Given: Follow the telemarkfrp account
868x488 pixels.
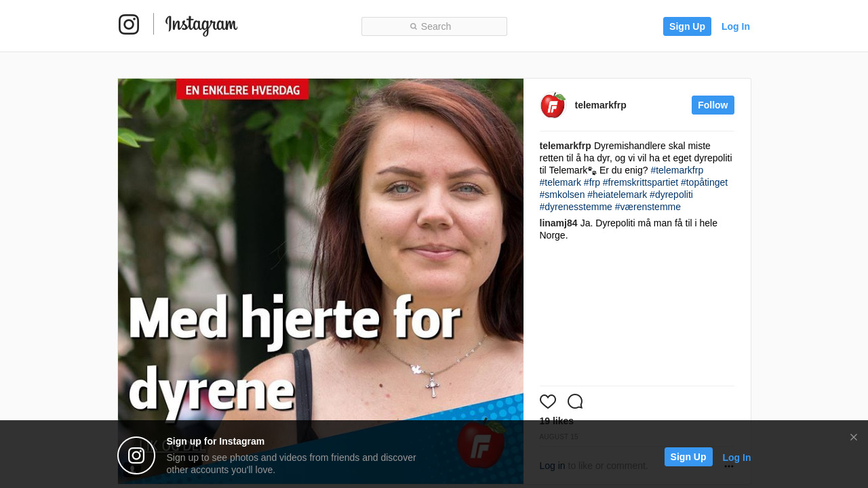Looking at the screenshot, I should (x=713, y=105).
